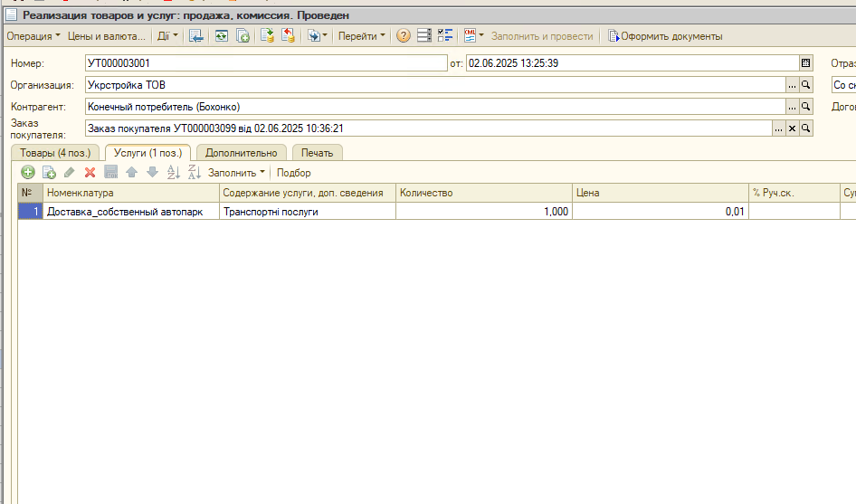Select price cell 0,01
The height and width of the screenshot is (504, 856).
click(660, 212)
